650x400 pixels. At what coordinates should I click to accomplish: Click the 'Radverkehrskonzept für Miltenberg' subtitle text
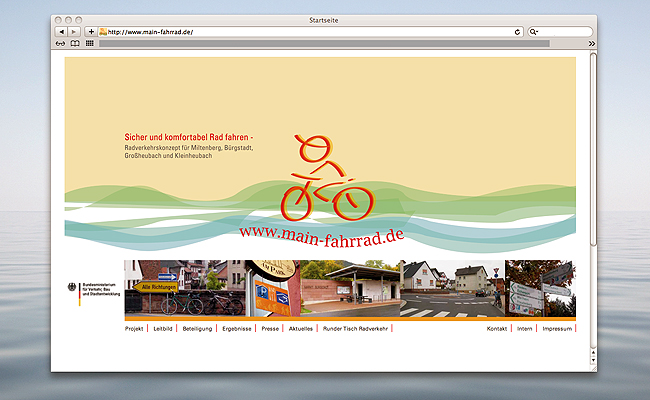pyautogui.click(x=189, y=152)
